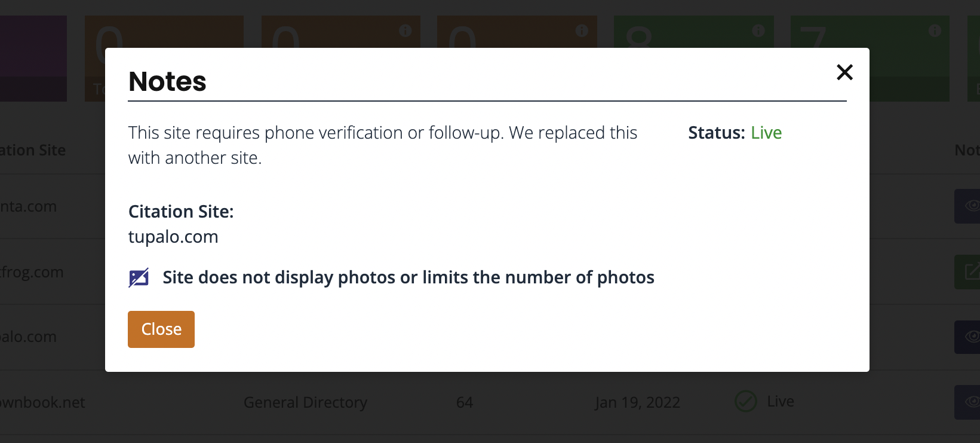Open info icon on the green card showing 8
Screen dimensions: 980x443
758,30
